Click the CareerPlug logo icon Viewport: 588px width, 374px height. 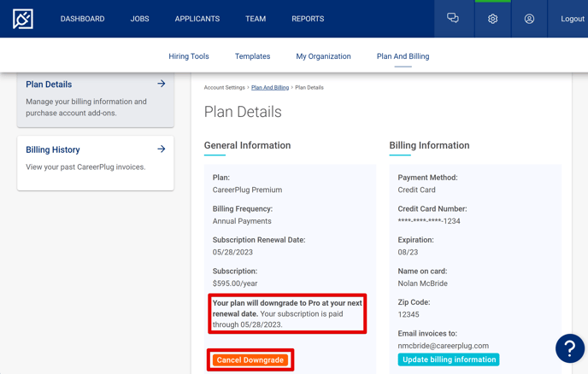click(23, 19)
